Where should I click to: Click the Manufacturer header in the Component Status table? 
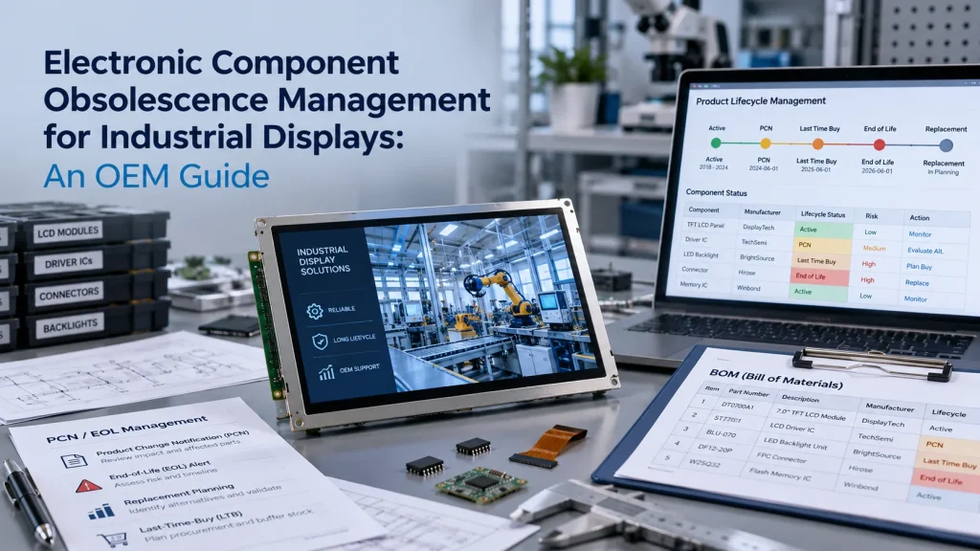pyautogui.click(x=762, y=212)
